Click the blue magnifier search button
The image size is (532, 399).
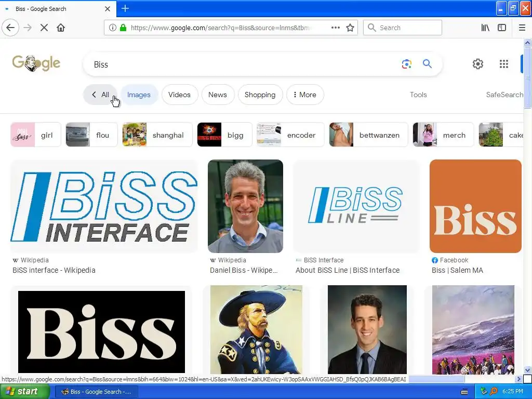pos(427,64)
